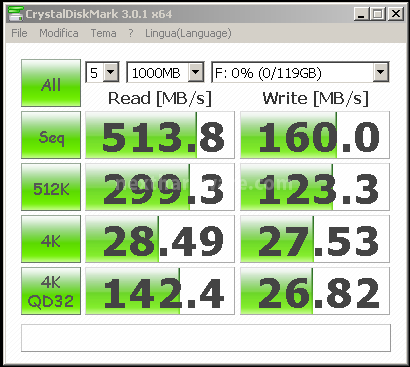The image size is (410, 367).
Task: Start the 4K QD32 test
Action: [x=51, y=291]
